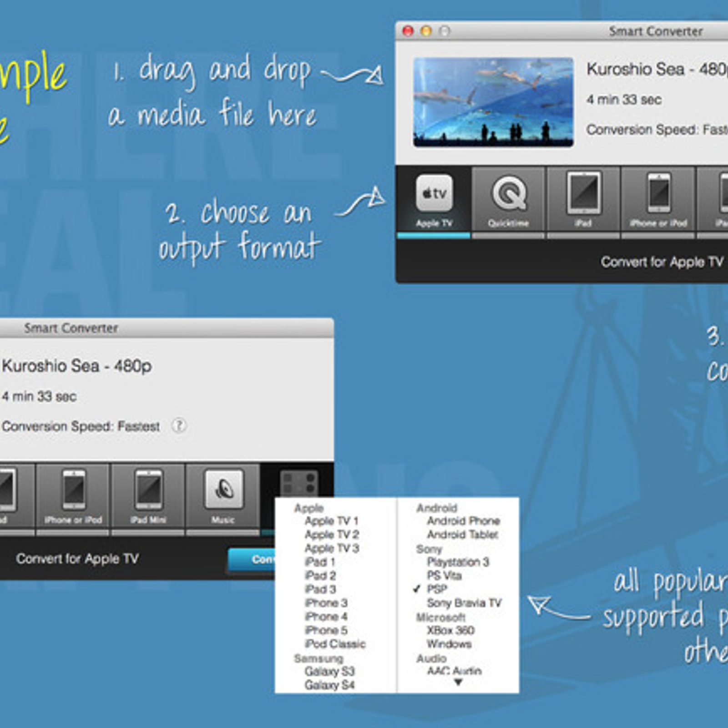Select Quicktime preset in top window
This screenshot has width=728, height=728.
pyautogui.click(x=508, y=202)
